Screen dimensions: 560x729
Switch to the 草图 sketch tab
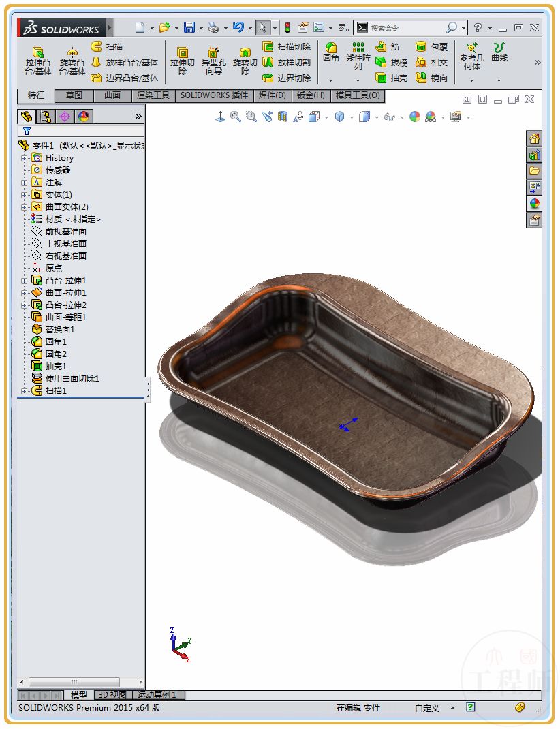(74, 95)
